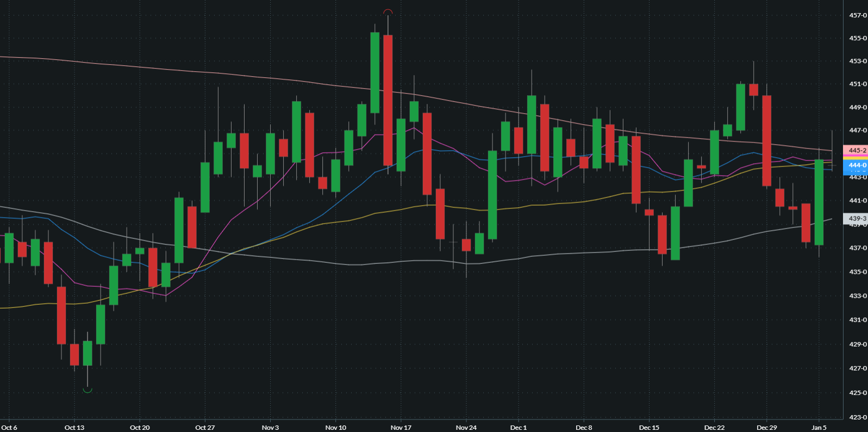868x432 pixels.
Task: Click the Oct 6 date label
Action: 9,428
